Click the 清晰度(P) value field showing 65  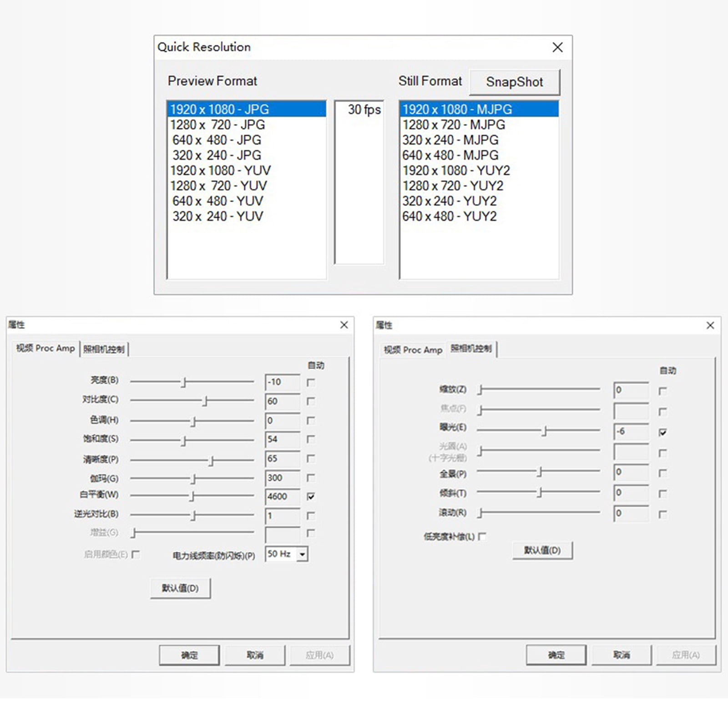pyautogui.click(x=282, y=459)
